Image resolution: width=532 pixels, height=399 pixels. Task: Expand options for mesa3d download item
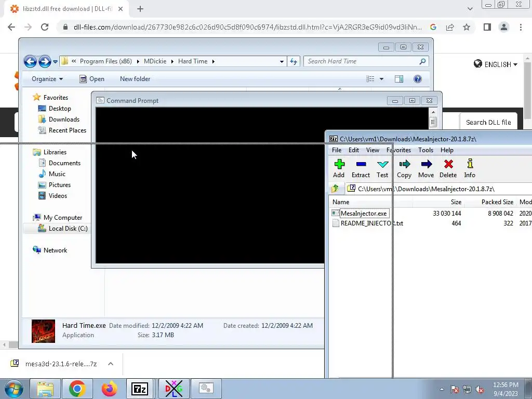[111, 364]
